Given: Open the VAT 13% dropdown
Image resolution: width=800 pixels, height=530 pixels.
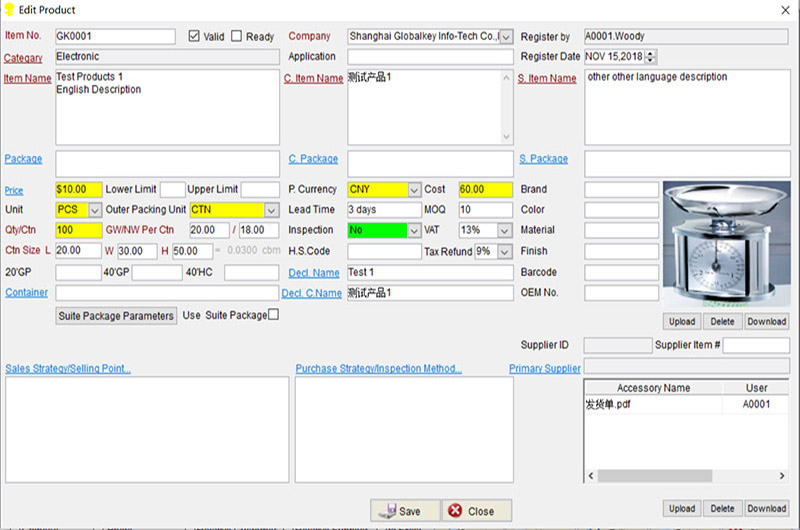Looking at the screenshot, I should point(505,230).
